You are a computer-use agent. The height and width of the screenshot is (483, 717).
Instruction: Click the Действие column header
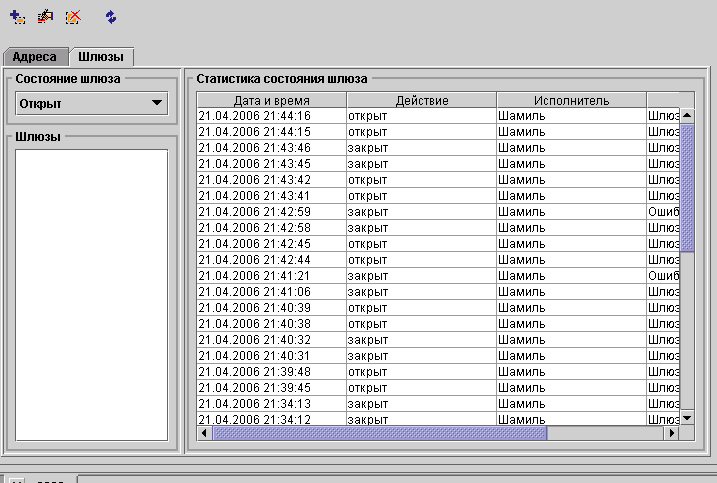[421, 100]
